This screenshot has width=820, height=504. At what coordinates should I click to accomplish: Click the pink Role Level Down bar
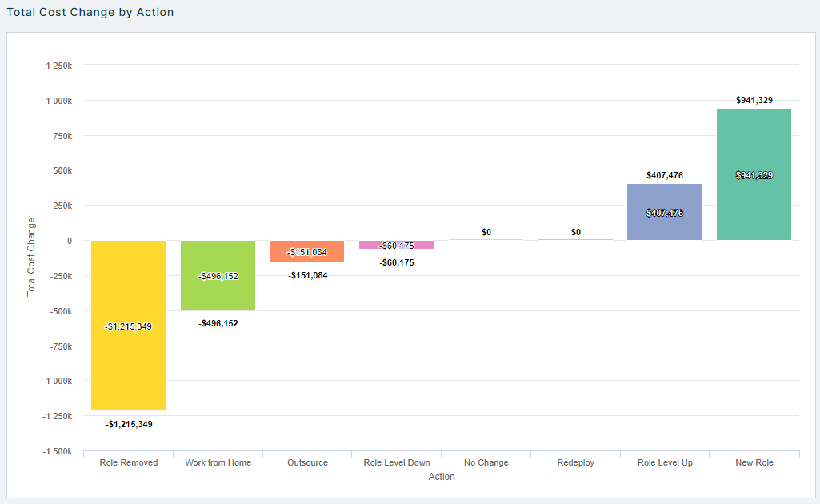click(x=396, y=245)
